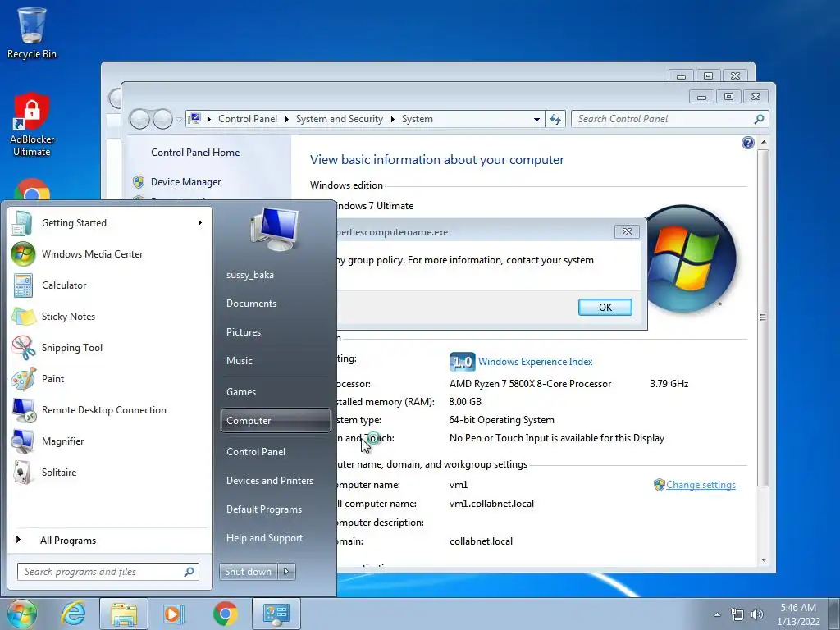Click the Windows Experience Index rating badge
The height and width of the screenshot is (630, 840).
click(461, 362)
